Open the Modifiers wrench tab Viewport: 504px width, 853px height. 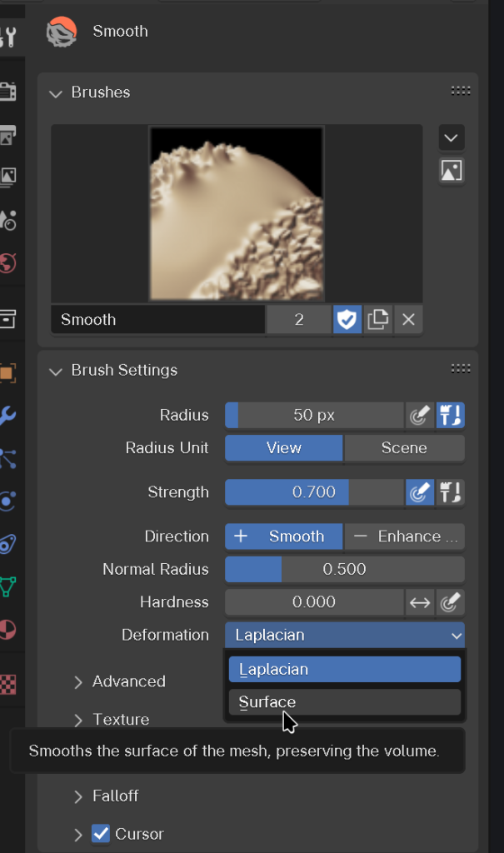pos(8,416)
